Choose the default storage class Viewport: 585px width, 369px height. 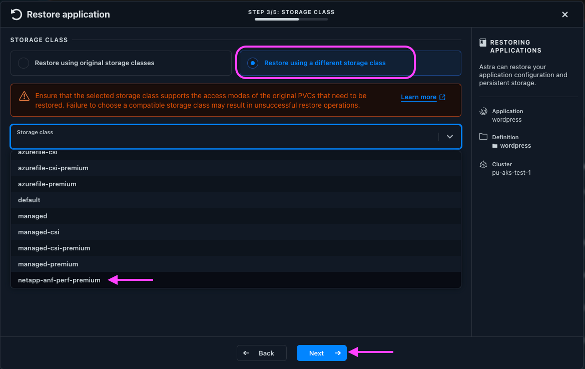pyautogui.click(x=236, y=200)
